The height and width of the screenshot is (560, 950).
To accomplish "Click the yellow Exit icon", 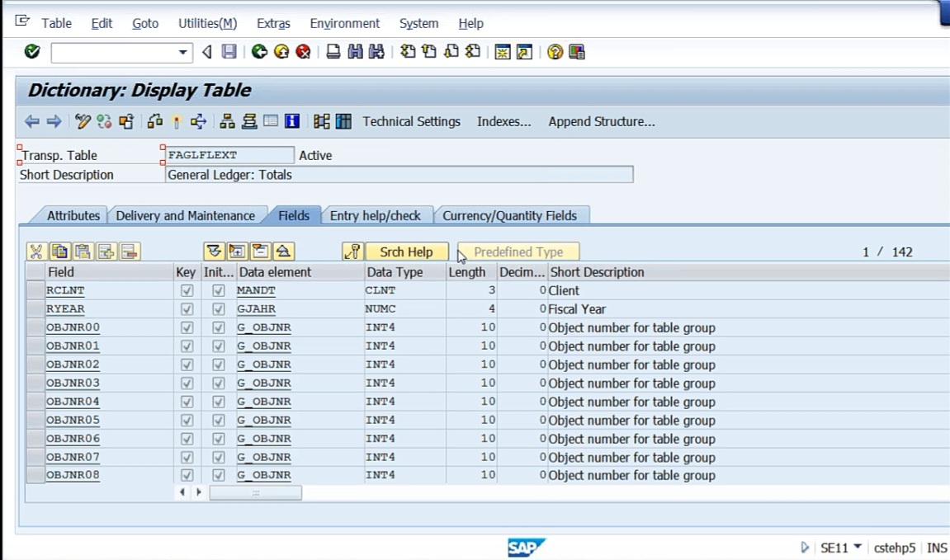I will (x=281, y=52).
